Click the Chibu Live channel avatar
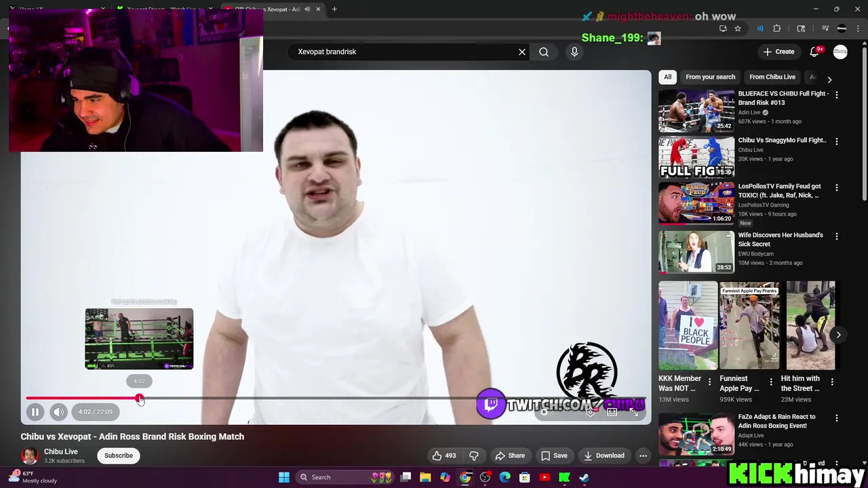This screenshot has height=488, width=868. pos(29,455)
